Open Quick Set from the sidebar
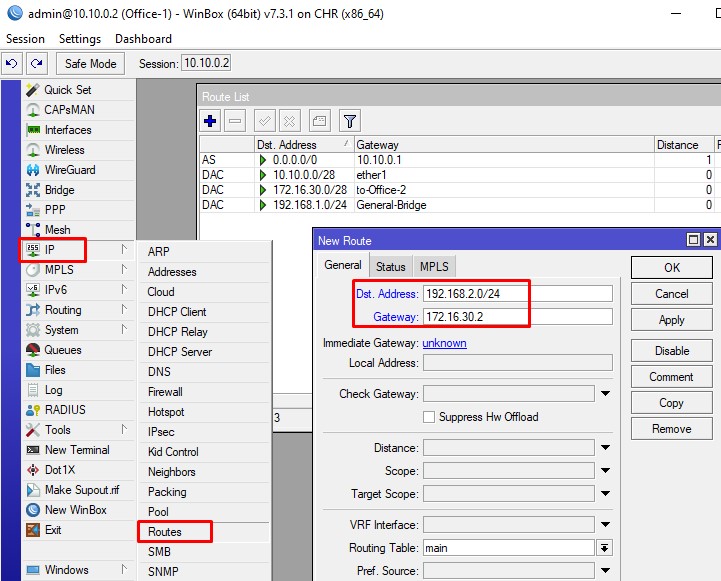The width and height of the screenshot is (721, 581). click(x=79, y=90)
